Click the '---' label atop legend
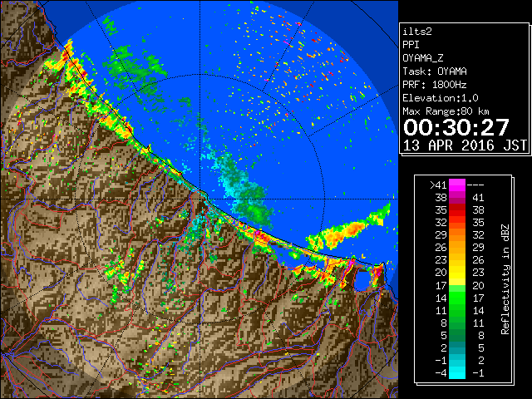The width and height of the screenshot is (532, 399). click(475, 185)
